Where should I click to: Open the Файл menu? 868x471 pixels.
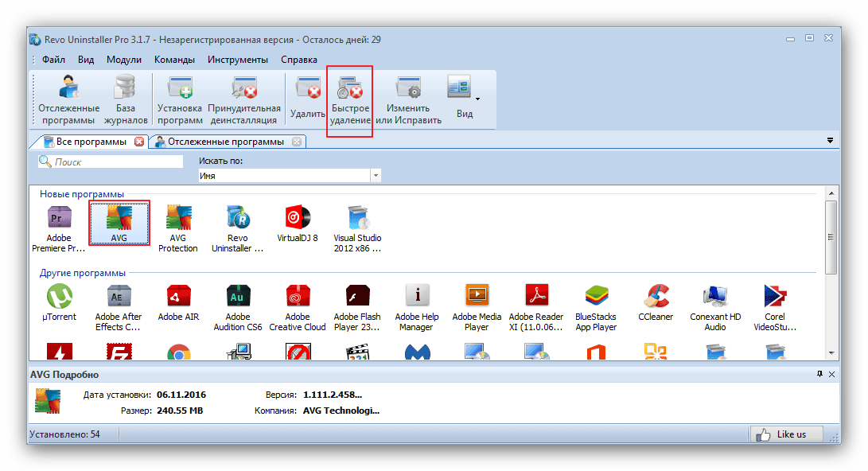pos(53,59)
